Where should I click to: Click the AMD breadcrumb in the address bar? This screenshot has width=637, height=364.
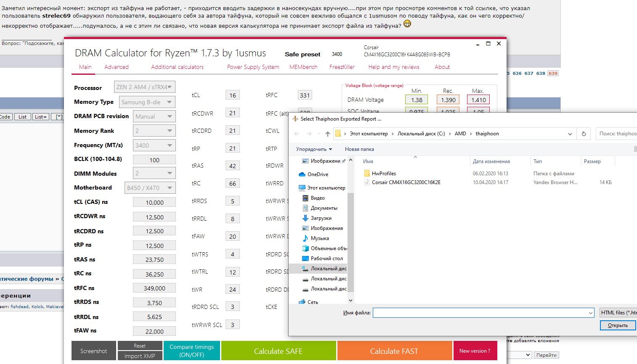pyautogui.click(x=460, y=134)
